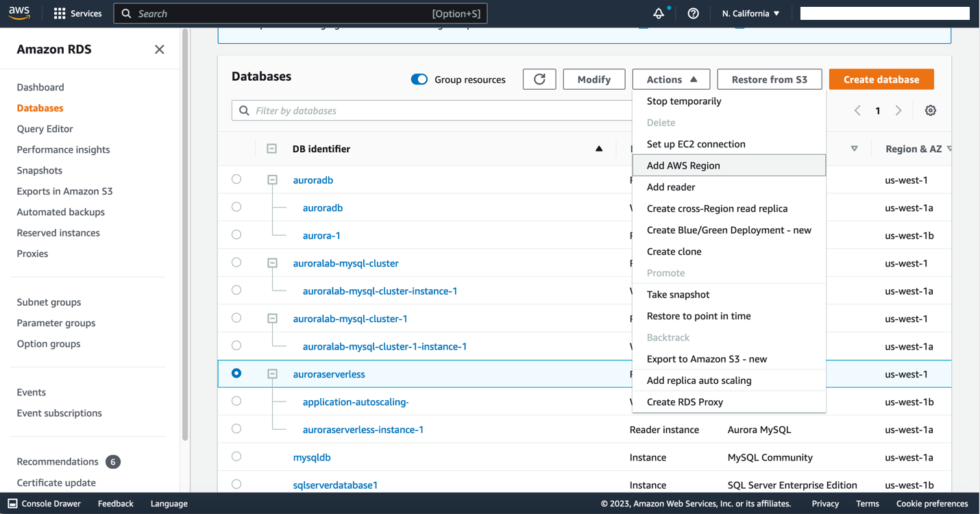Collapse the auroradb cluster tree

272,180
